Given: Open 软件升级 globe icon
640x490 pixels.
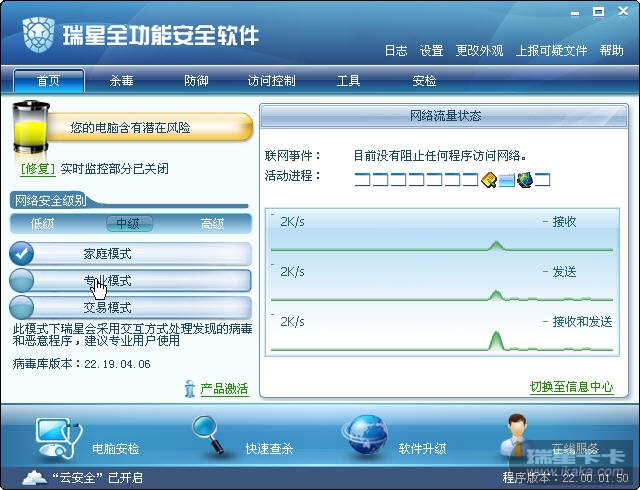Looking at the screenshot, I should 365,435.
